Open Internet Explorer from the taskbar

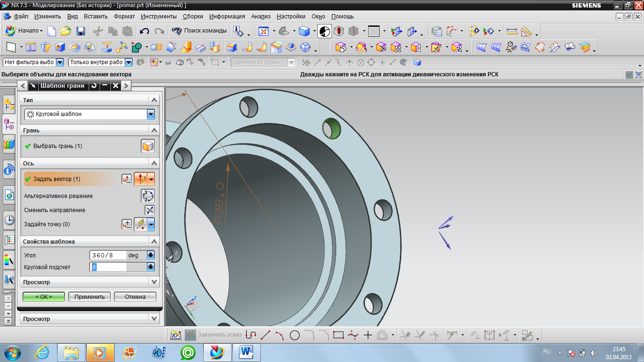click(x=42, y=352)
